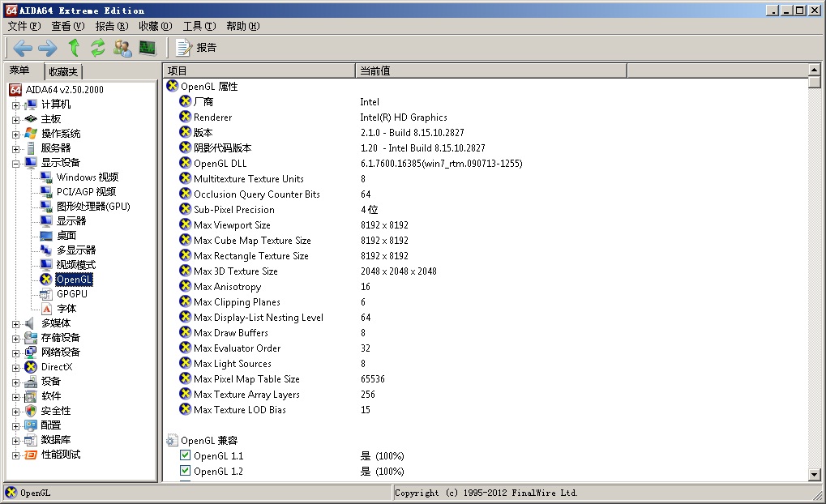
Task: Click the 网络设备 network icon
Action: (x=31, y=352)
